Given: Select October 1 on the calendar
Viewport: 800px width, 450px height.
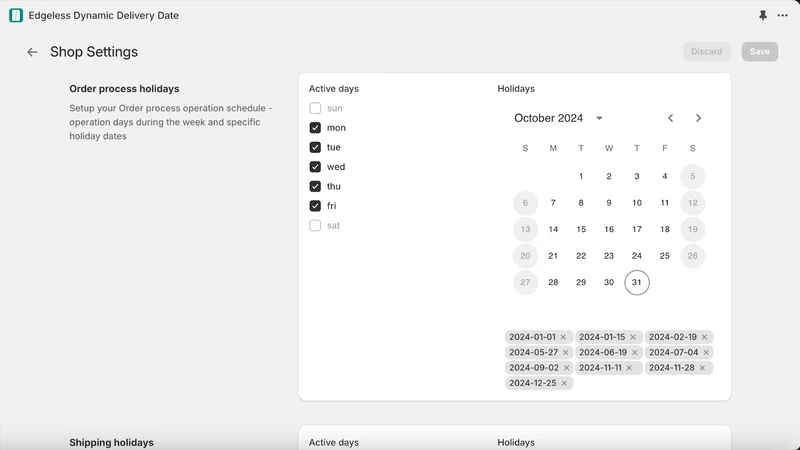Looking at the screenshot, I should point(581,176).
